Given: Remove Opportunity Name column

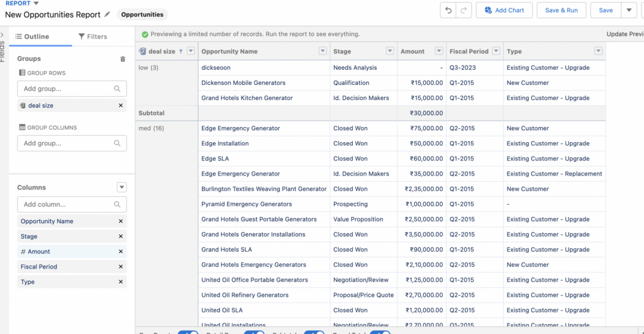Looking at the screenshot, I should (121, 221).
